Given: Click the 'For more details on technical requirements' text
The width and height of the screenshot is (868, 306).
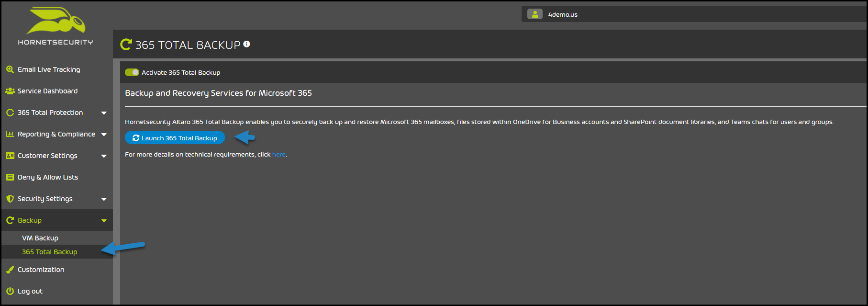Looking at the screenshot, I should click(x=198, y=155).
